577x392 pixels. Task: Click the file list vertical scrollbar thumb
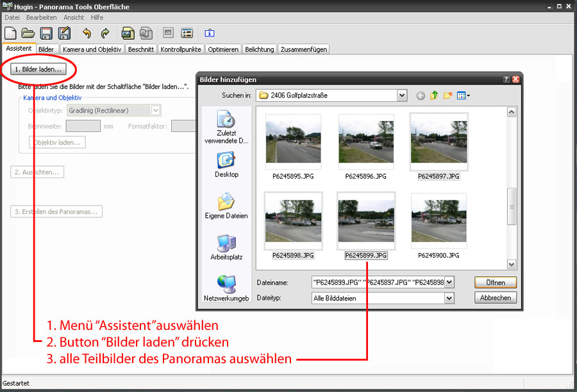pos(512,206)
